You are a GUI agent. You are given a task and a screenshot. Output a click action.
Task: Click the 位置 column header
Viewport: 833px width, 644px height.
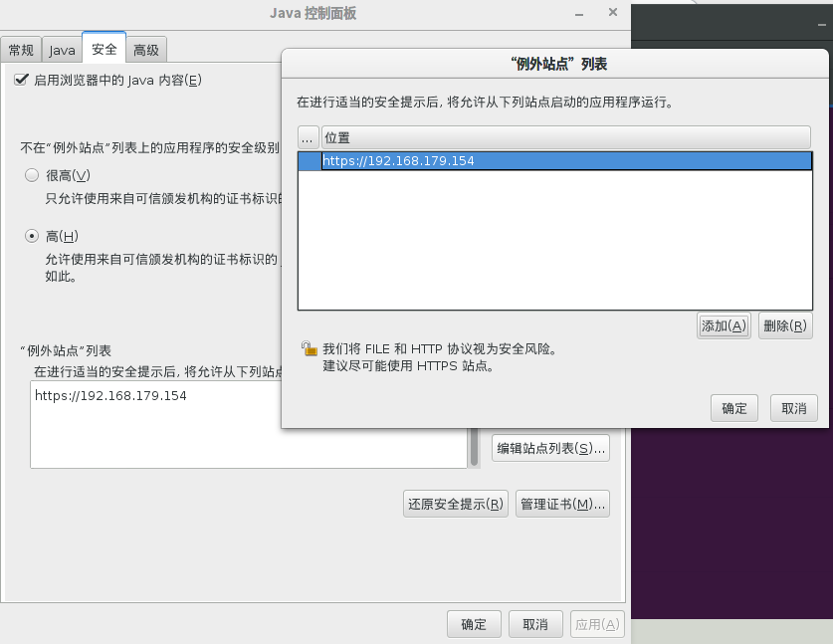tap(565, 137)
